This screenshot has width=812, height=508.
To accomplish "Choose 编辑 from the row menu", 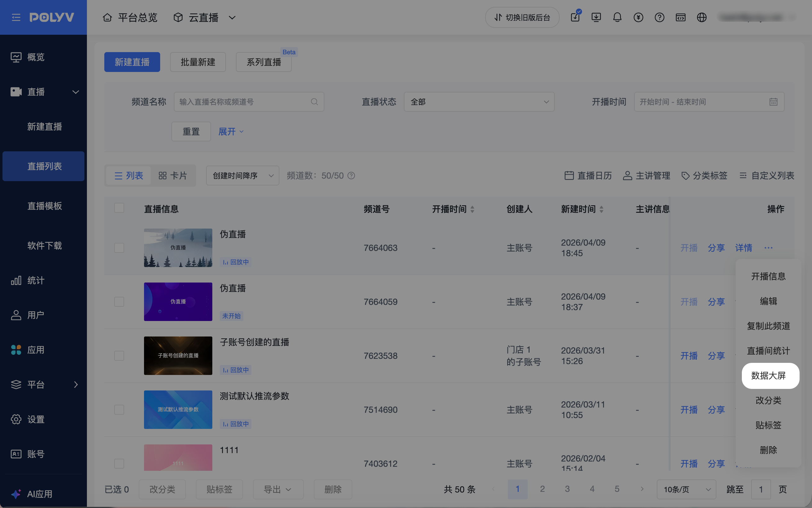I will click(768, 301).
